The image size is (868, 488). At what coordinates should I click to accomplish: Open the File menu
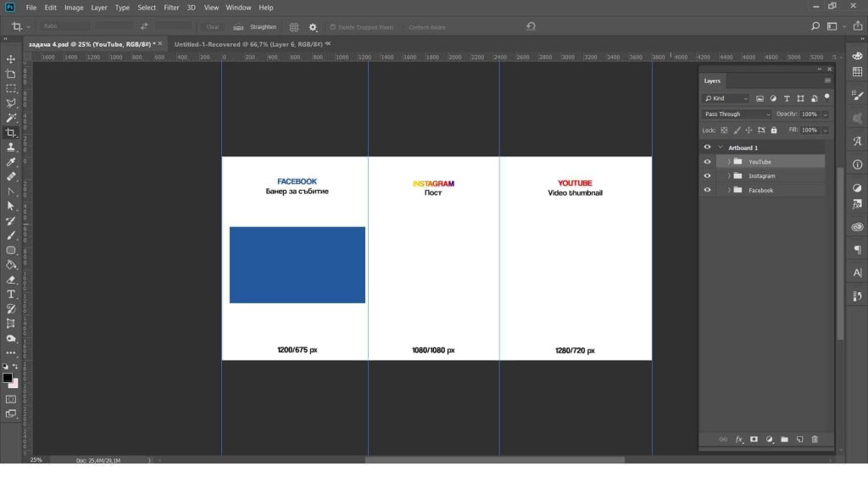coord(31,8)
